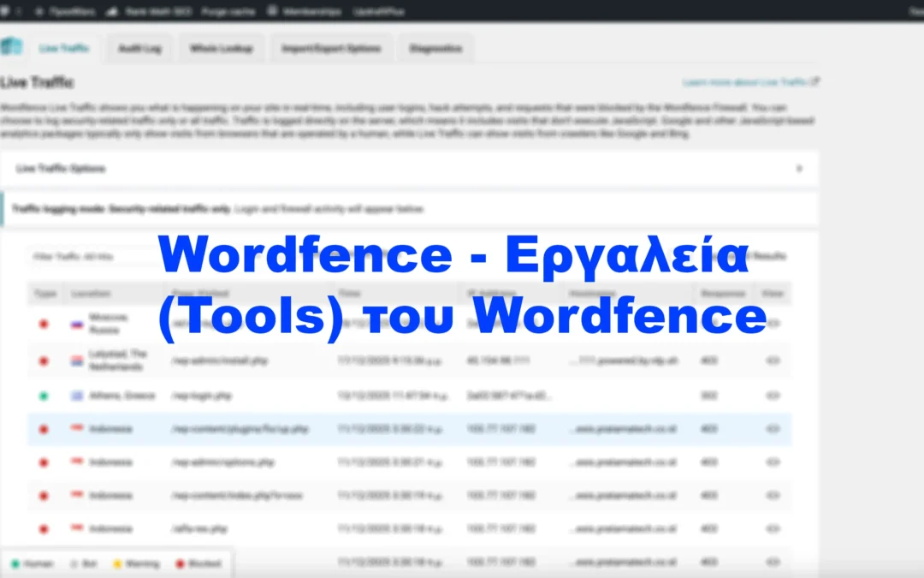Click the Wordfence logo icon
This screenshot has height=578, width=924.
coord(11,46)
